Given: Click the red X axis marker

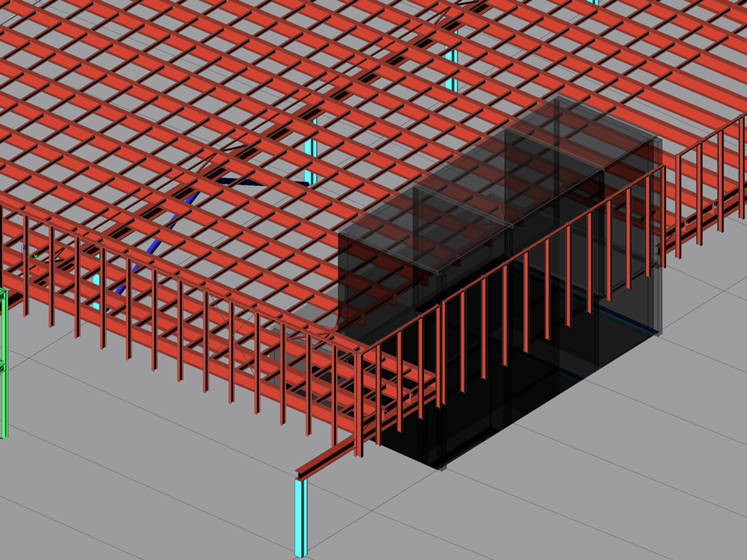Looking at the screenshot, I should click(39, 269).
